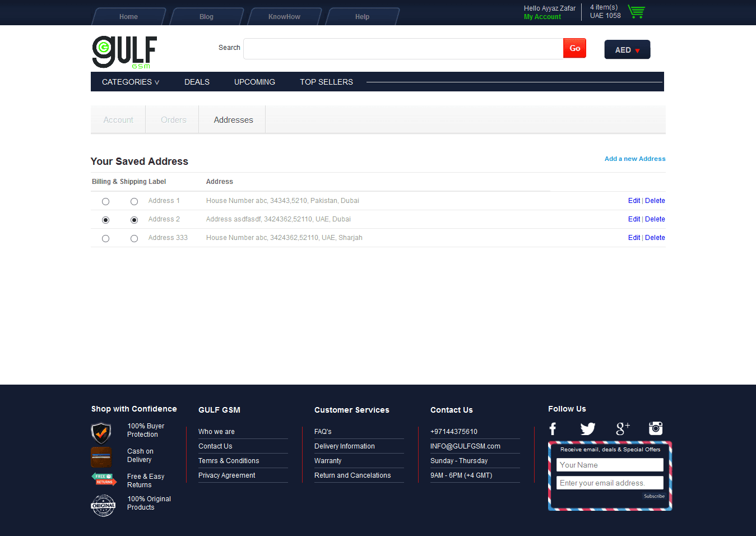Image resolution: width=756 pixels, height=536 pixels.
Task: Select shipping radio for Address 1
Action: click(x=134, y=201)
